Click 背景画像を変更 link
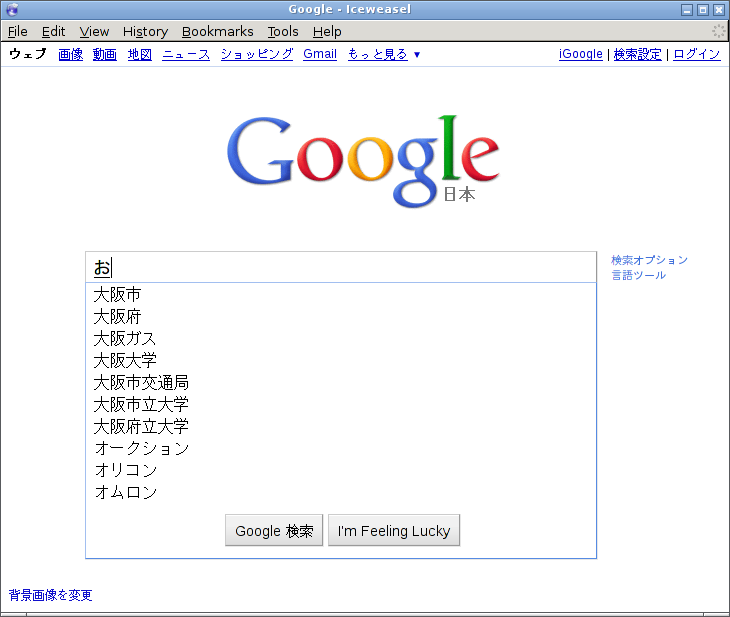730x617 pixels. (x=50, y=595)
